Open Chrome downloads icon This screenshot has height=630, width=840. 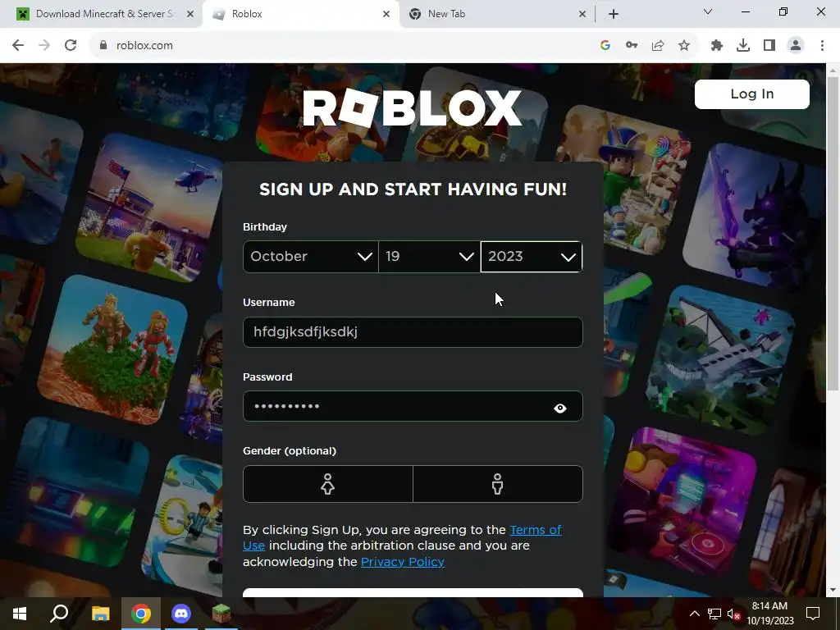tap(743, 46)
